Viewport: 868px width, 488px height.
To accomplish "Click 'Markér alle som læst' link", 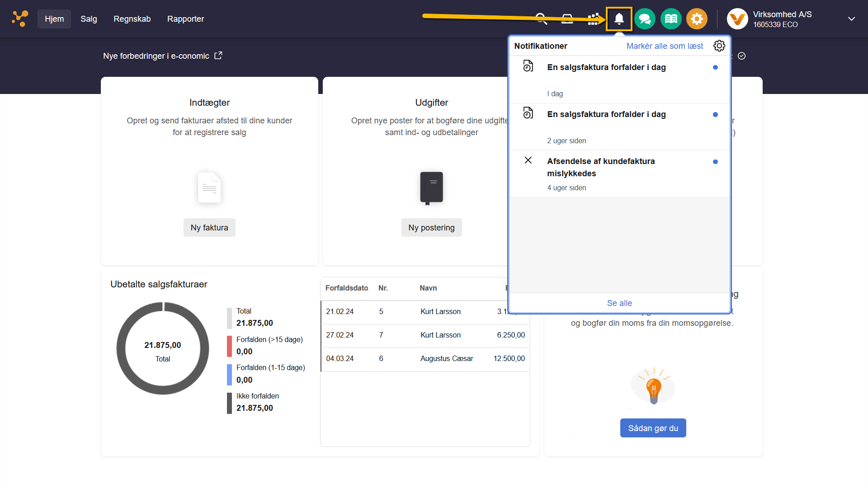I will pyautogui.click(x=665, y=46).
